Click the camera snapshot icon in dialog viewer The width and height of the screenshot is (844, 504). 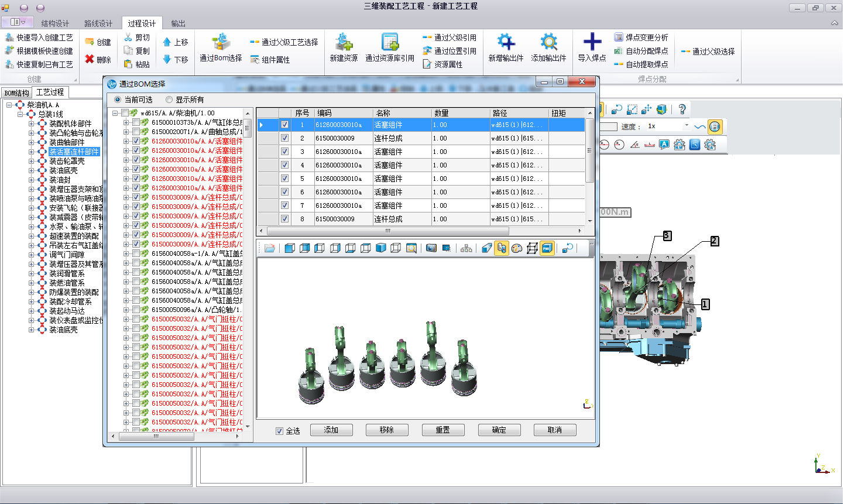click(x=431, y=248)
